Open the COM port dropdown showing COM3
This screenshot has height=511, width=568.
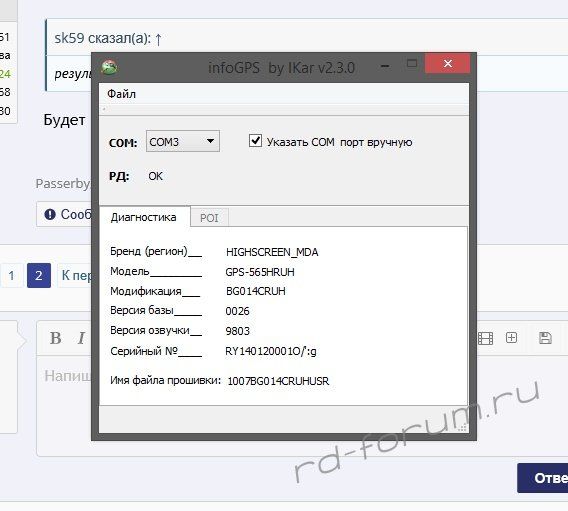183,141
